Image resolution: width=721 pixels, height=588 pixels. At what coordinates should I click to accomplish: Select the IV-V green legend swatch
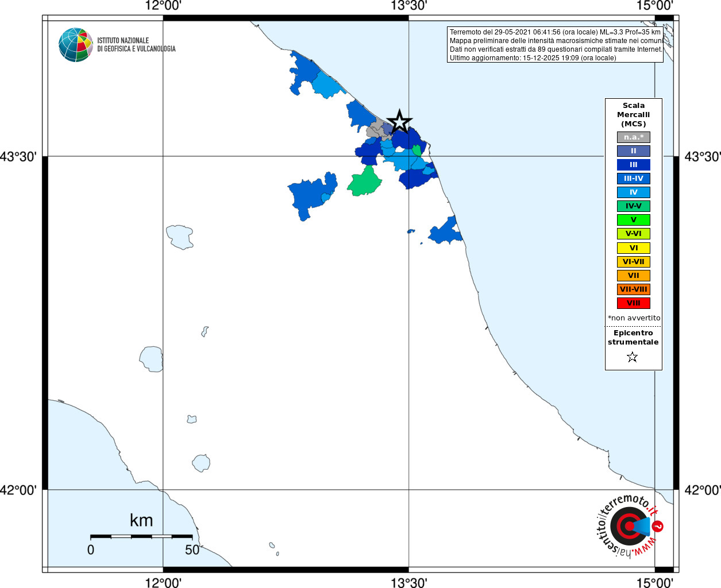point(634,206)
